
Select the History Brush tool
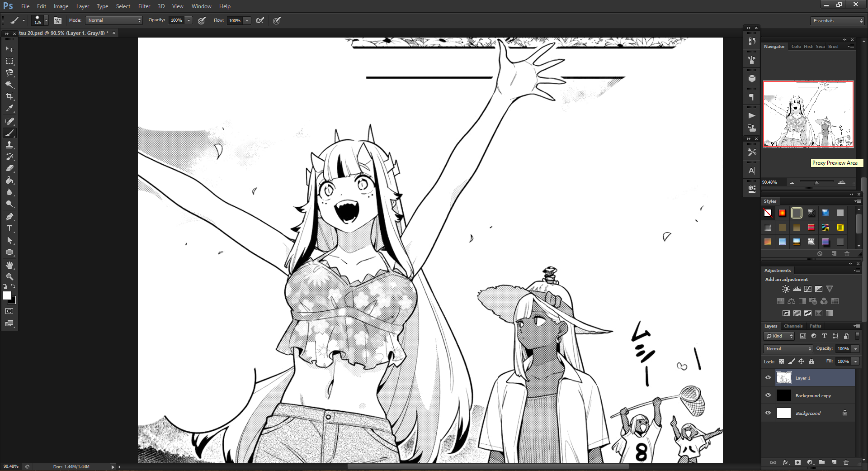pyautogui.click(x=9, y=157)
